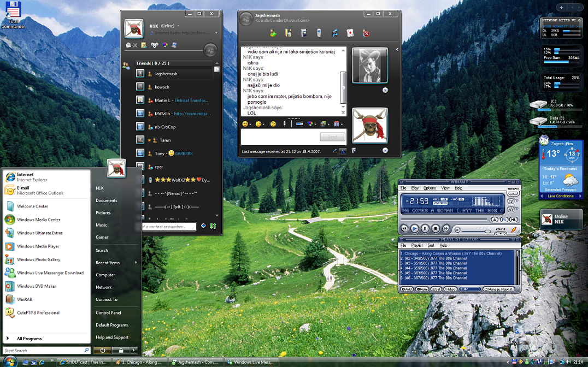Open the Winamp View menu
This screenshot has width=588, height=367.
point(445,188)
